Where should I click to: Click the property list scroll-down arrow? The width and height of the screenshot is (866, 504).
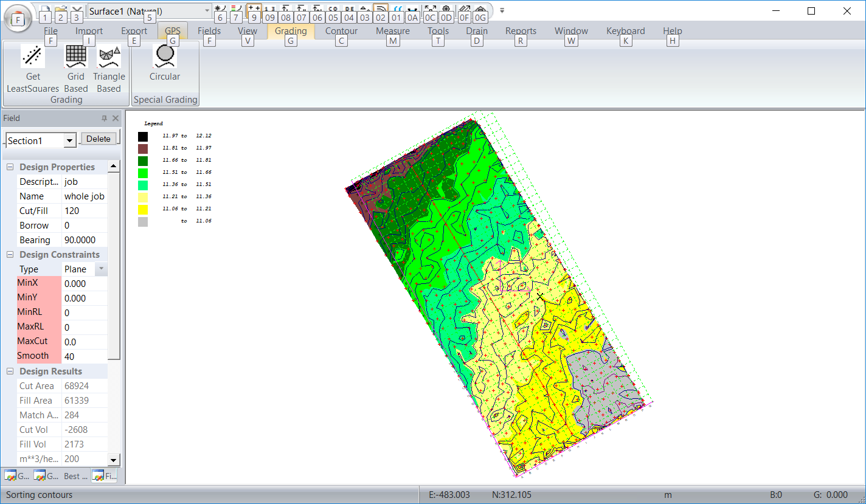click(x=114, y=459)
